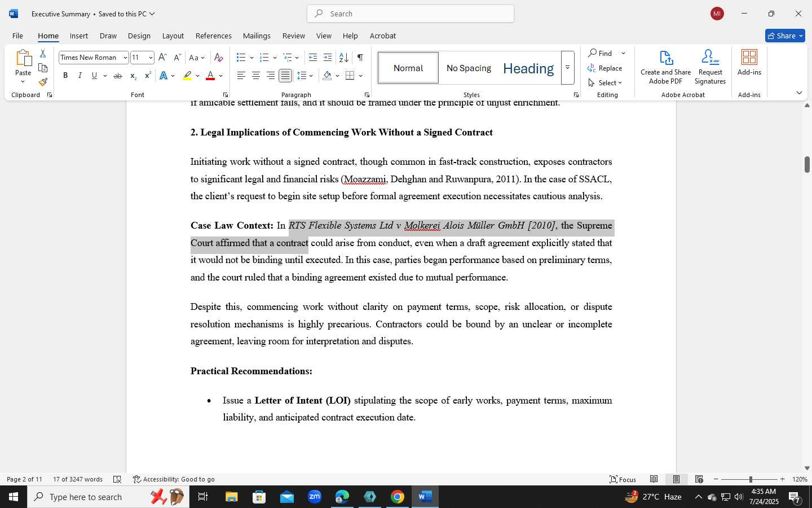812x508 pixels.
Task: Toggle Print Layout view button
Action: [x=676, y=479]
